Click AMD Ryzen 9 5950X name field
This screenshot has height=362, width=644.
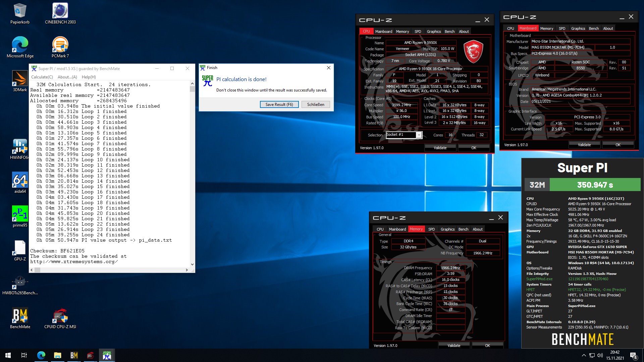tap(421, 43)
